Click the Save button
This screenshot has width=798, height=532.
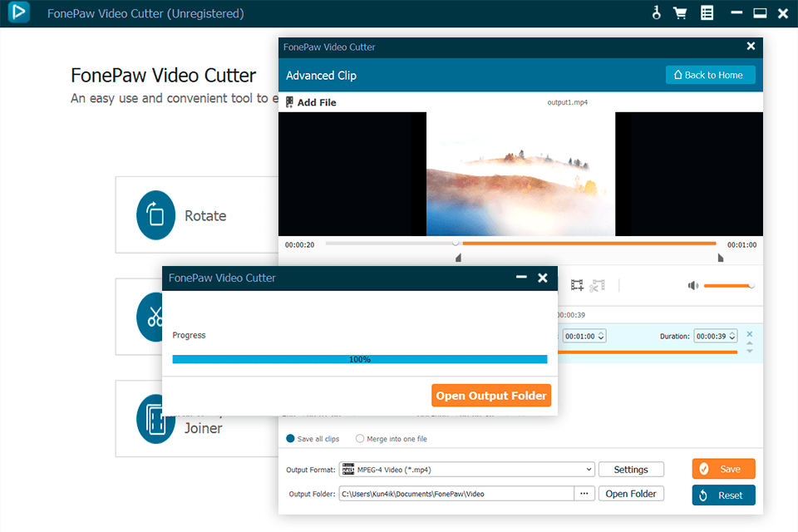[723, 468]
